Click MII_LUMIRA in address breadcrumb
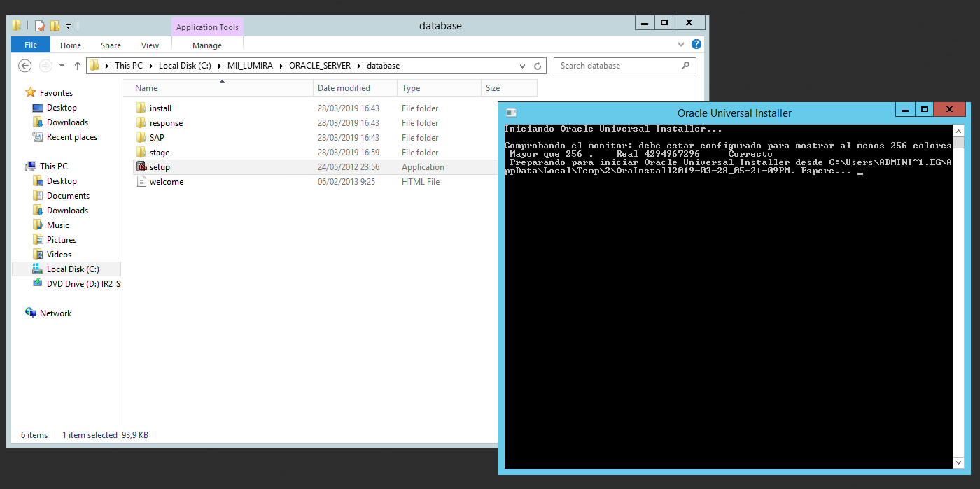Viewport: 980px width, 489px height. point(249,66)
